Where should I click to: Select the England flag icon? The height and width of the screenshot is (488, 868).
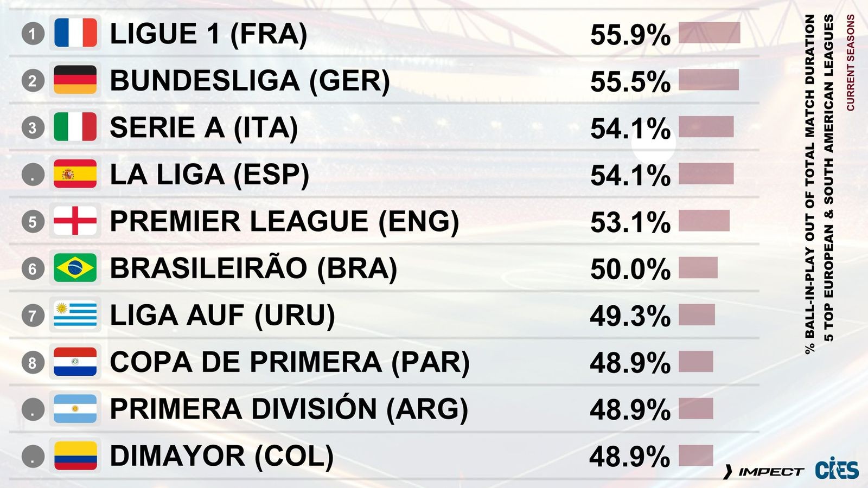pyautogui.click(x=75, y=221)
